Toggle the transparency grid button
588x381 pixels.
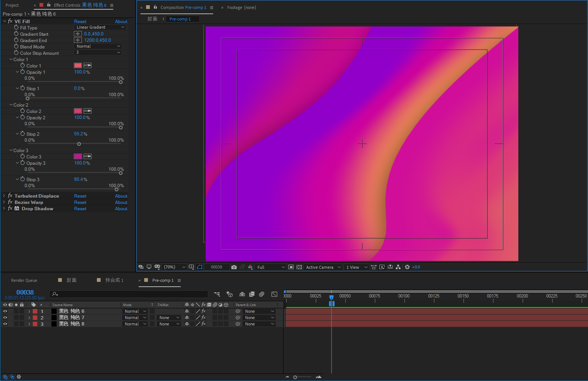pos(299,267)
